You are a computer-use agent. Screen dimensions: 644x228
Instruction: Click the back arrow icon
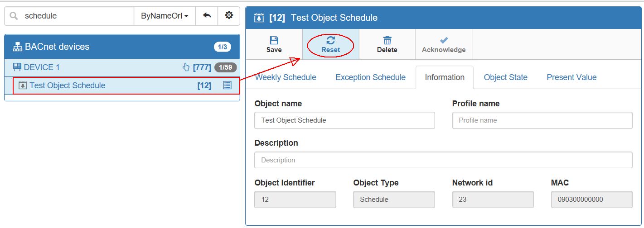207,16
